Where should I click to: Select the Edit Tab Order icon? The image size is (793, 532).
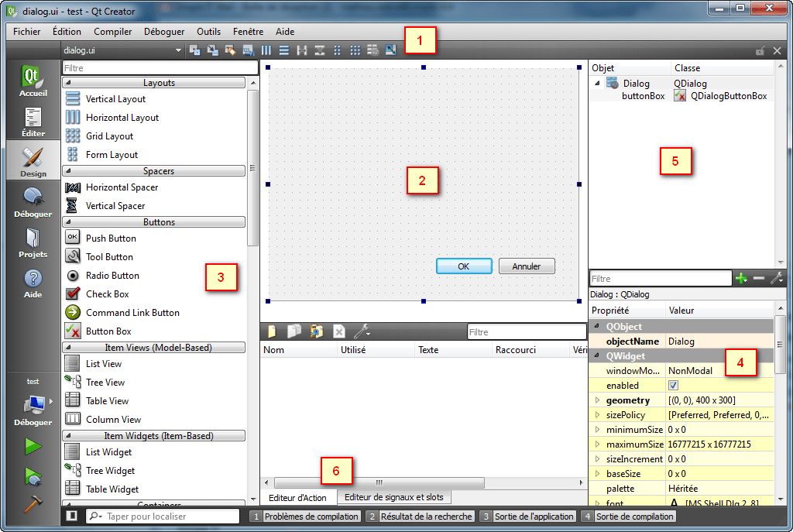coord(249,50)
